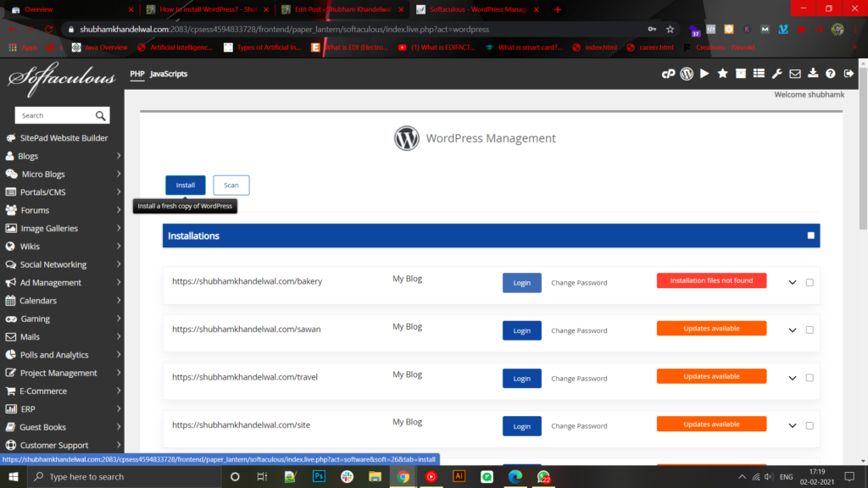
Task: Click the Install button
Action: (186, 186)
